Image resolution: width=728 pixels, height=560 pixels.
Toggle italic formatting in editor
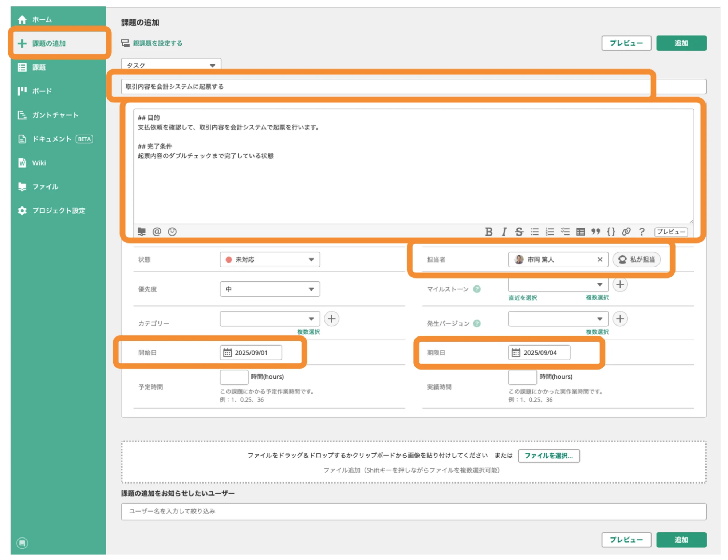pyautogui.click(x=504, y=232)
